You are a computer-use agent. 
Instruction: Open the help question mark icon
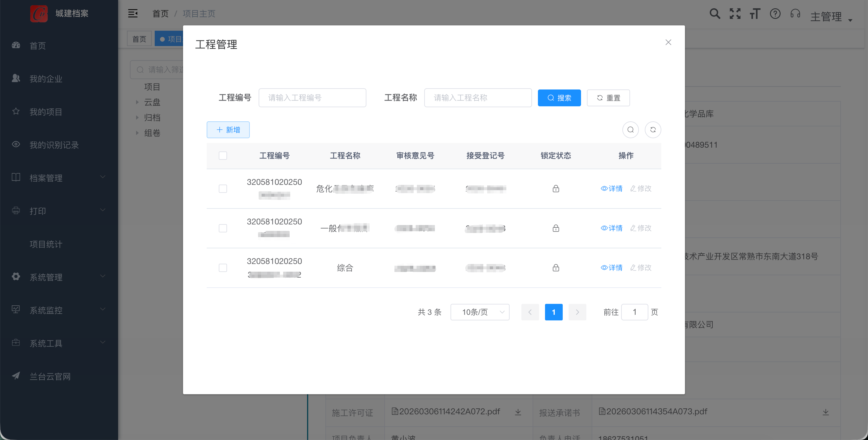click(775, 14)
